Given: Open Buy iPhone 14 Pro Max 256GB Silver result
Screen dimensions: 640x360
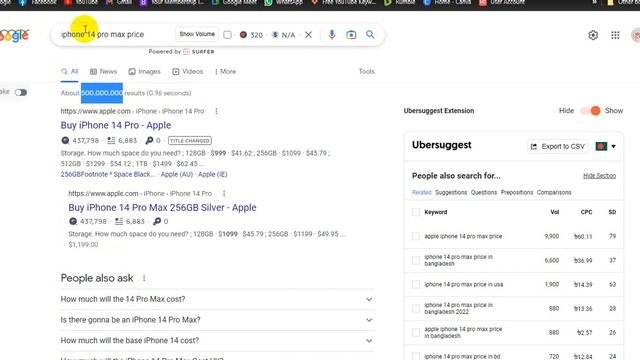Looking at the screenshot, I should [162, 207].
